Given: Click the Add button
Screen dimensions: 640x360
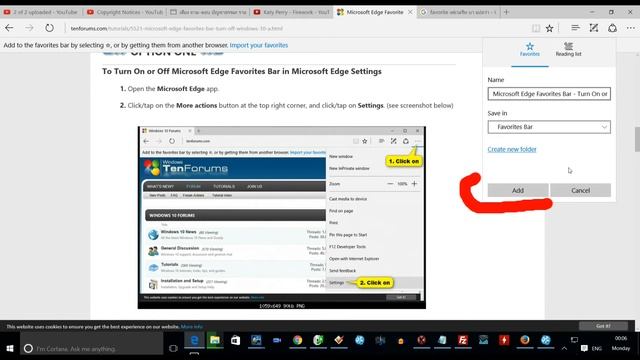Looking at the screenshot, I should 518,190.
